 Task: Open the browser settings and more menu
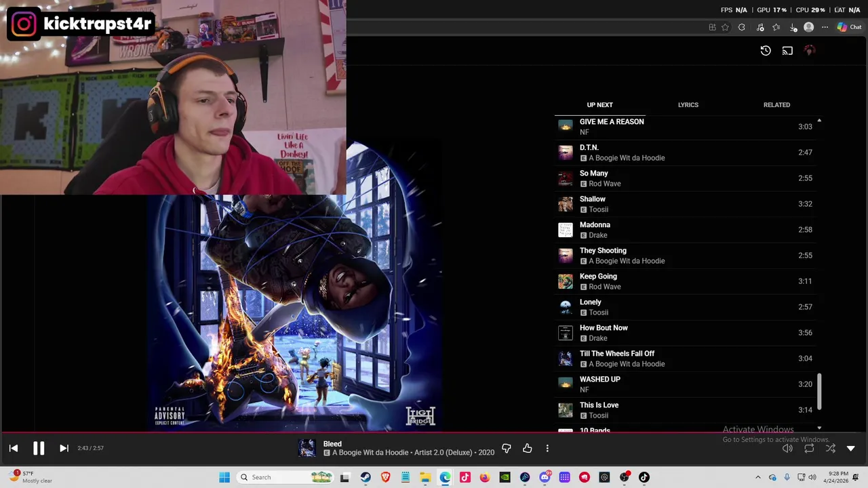[x=825, y=27]
